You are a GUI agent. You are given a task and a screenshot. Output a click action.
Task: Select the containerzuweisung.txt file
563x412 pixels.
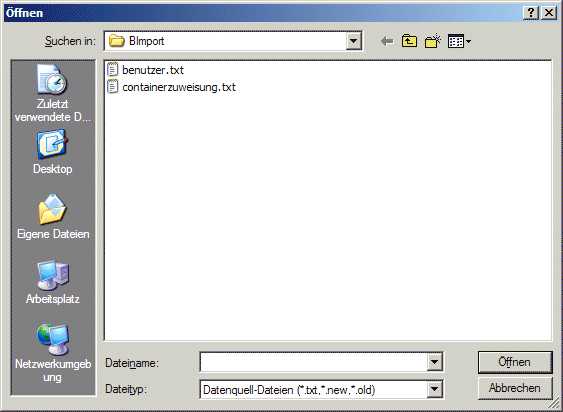[179, 87]
